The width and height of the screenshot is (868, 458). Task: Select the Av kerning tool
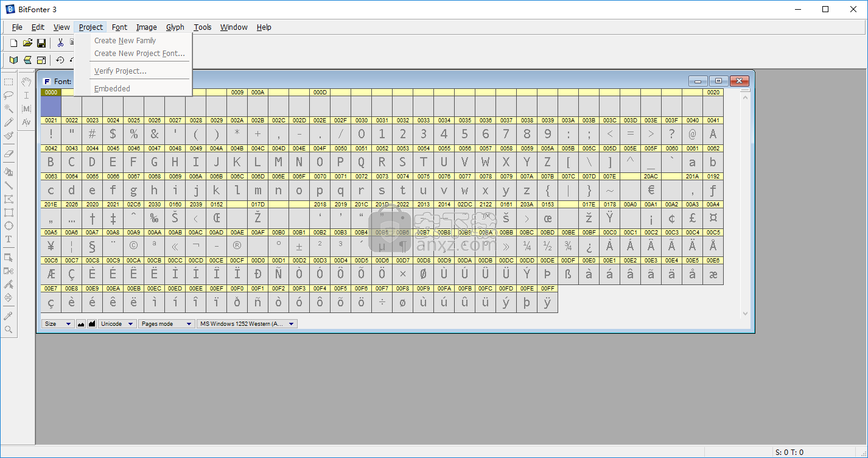click(26, 122)
